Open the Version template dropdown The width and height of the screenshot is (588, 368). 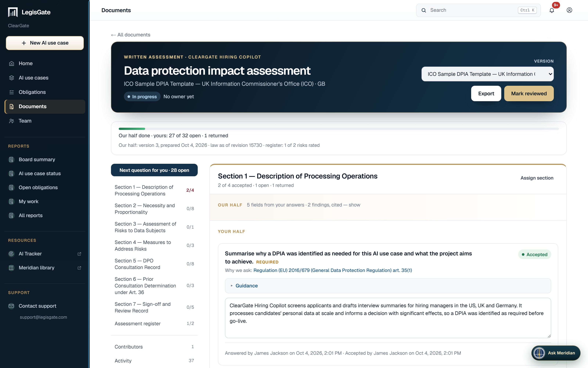[x=487, y=74]
